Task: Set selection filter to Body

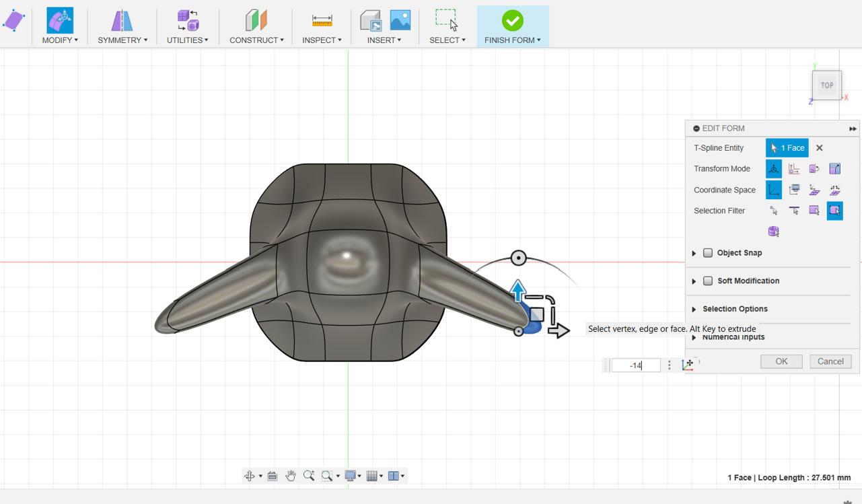Action: point(774,231)
